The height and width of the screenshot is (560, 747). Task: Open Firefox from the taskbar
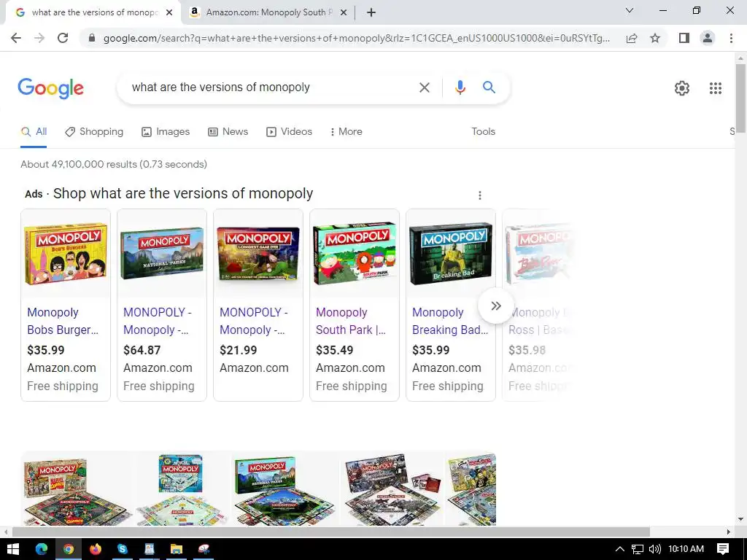click(96, 549)
